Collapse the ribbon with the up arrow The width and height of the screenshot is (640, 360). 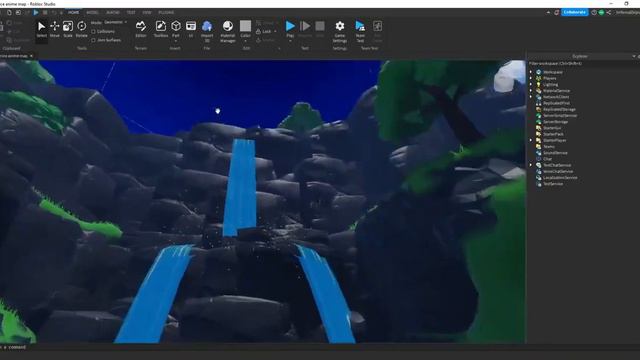548,12
